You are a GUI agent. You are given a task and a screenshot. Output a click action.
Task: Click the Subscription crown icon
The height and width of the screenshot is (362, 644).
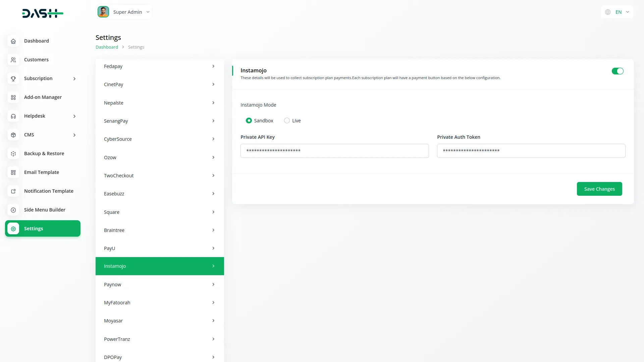pos(13,78)
